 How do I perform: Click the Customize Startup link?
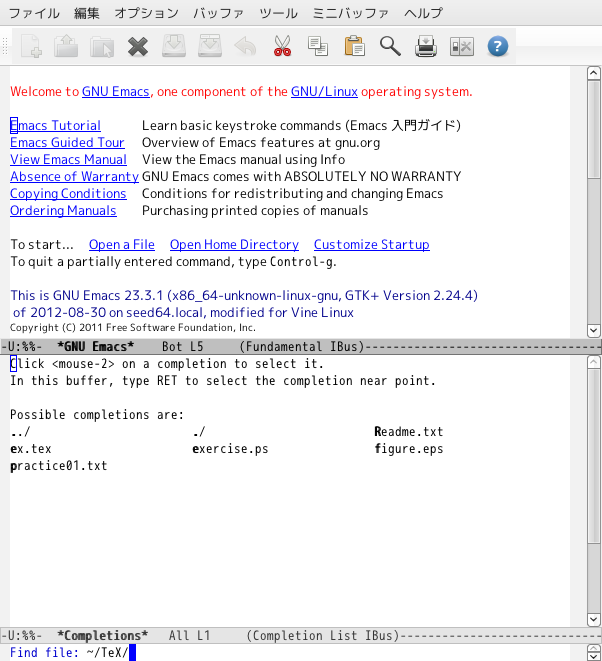(x=372, y=245)
